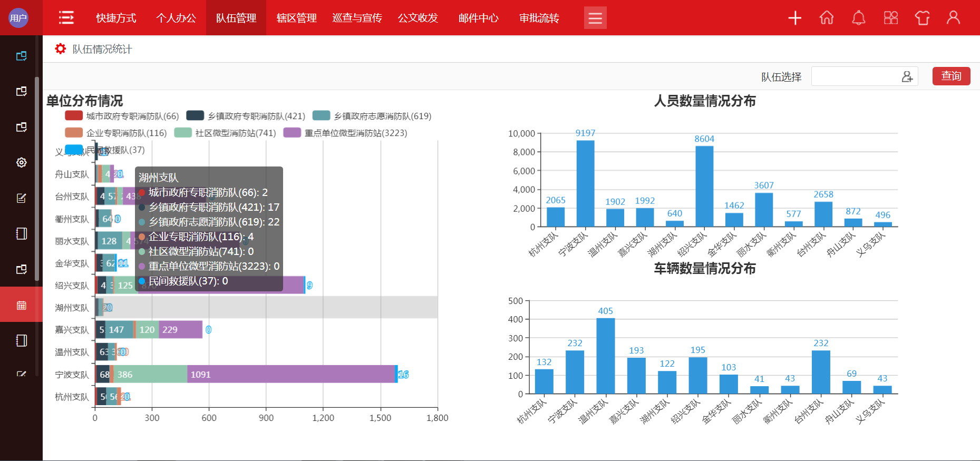Click the purple 用户 avatar
Viewport: 980px width, 461px height.
click(x=18, y=18)
